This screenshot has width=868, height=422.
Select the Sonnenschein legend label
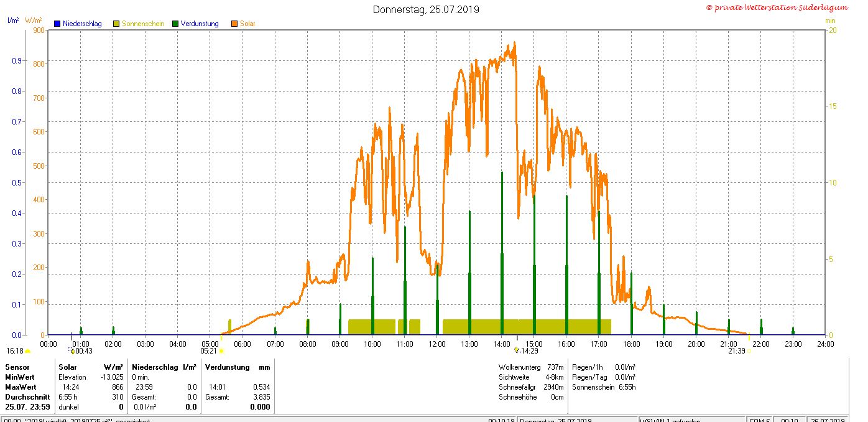coord(143,24)
